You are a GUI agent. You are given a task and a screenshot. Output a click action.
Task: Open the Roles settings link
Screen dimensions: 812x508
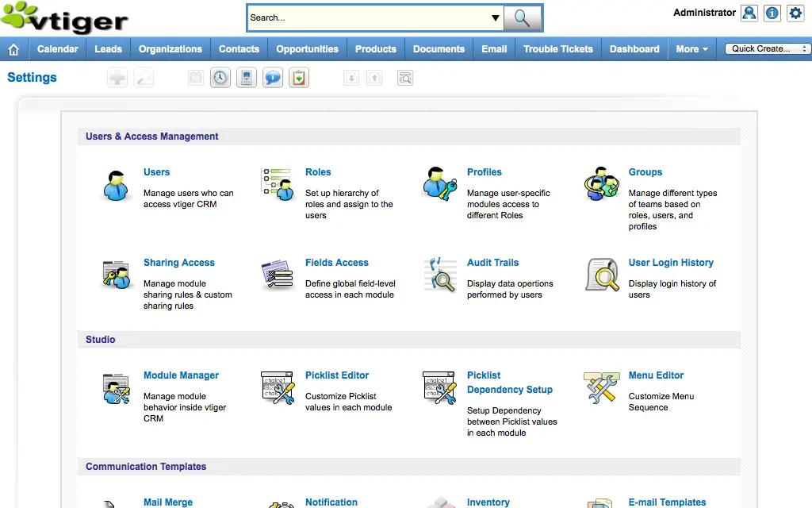(x=318, y=172)
